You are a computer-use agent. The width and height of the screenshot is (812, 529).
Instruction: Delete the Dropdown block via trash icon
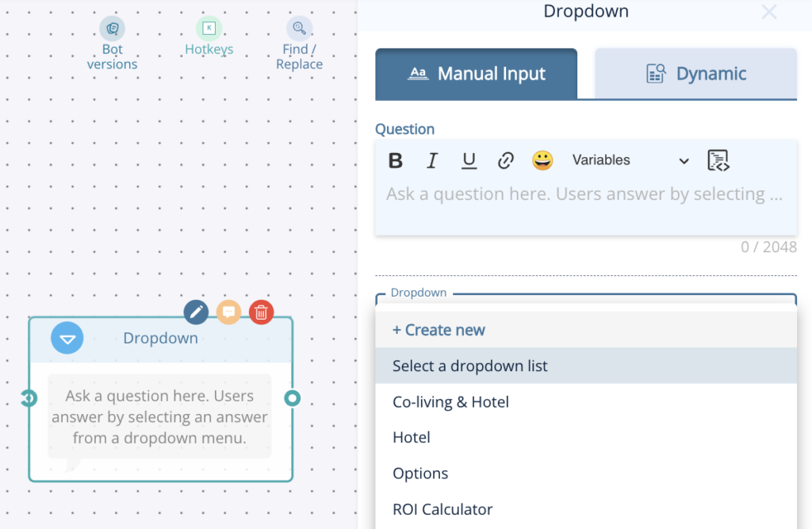tap(262, 312)
